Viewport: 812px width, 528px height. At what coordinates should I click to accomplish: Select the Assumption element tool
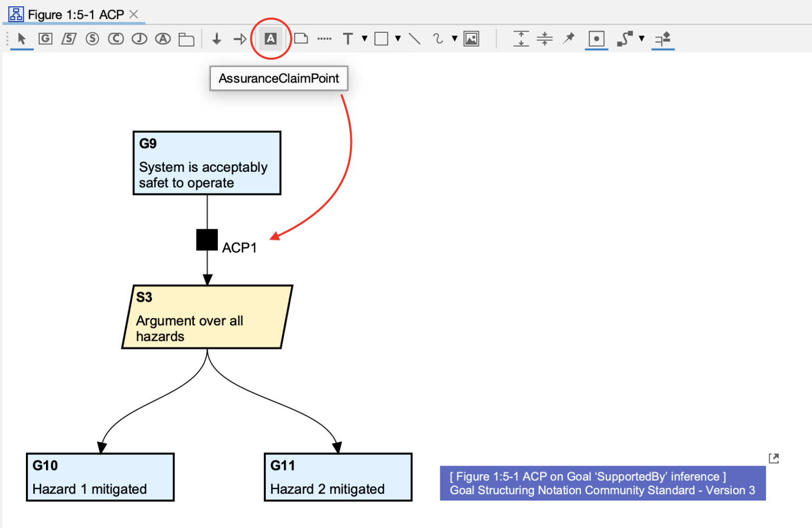pyautogui.click(x=162, y=39)
